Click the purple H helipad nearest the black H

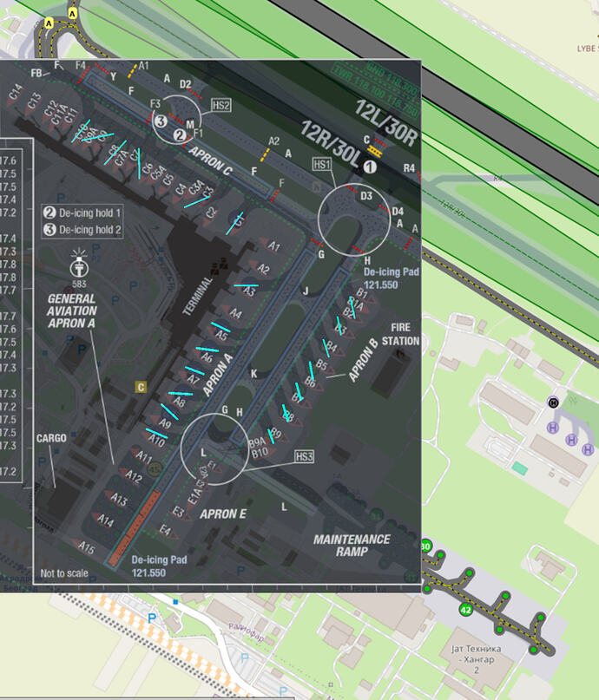[553, 428]
